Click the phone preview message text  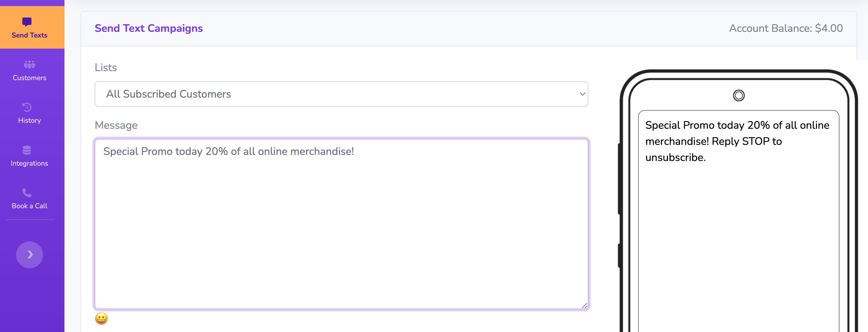(x=737, y=141)
